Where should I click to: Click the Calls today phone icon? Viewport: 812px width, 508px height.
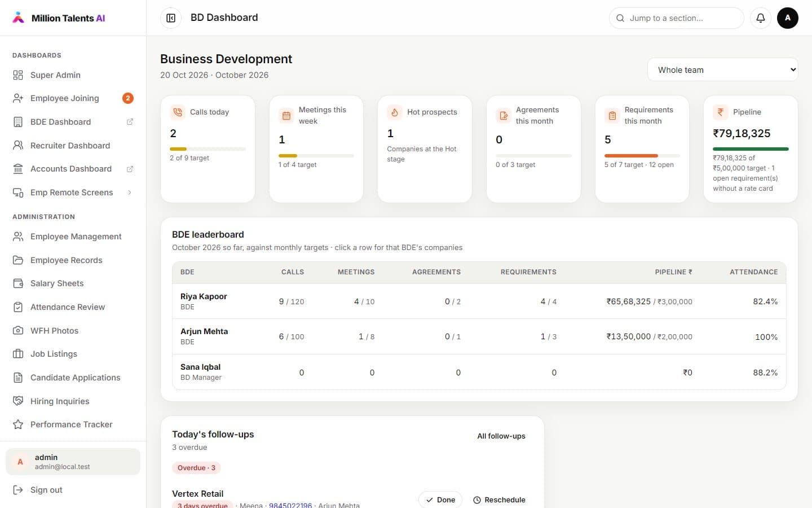(178, 112)
